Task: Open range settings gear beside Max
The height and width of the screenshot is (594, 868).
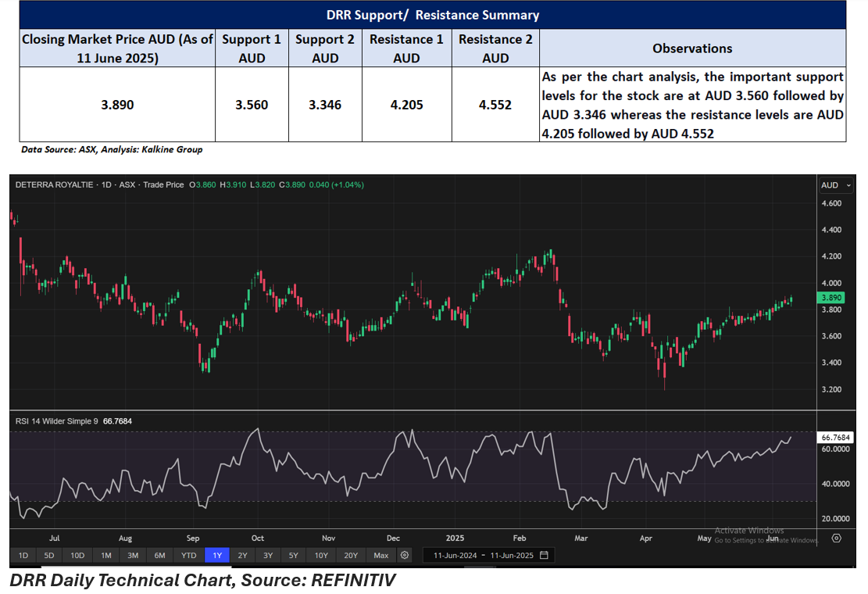Action: click(405, 555)
